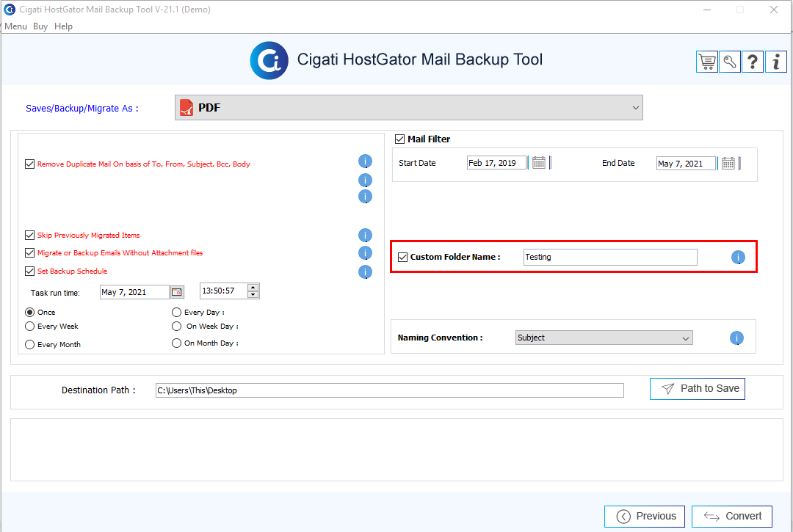Click the End Date field May 7, 2021

click(x=687, y=163)
